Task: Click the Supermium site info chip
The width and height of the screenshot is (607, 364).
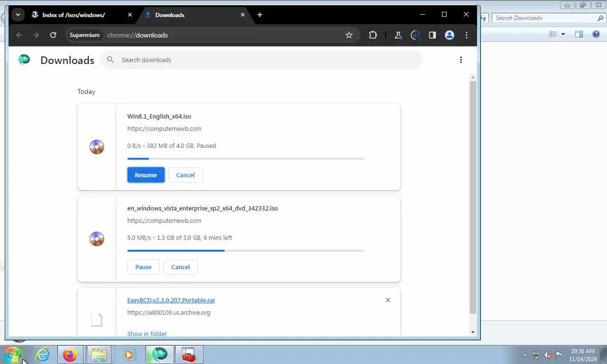Action: point(84,35)
